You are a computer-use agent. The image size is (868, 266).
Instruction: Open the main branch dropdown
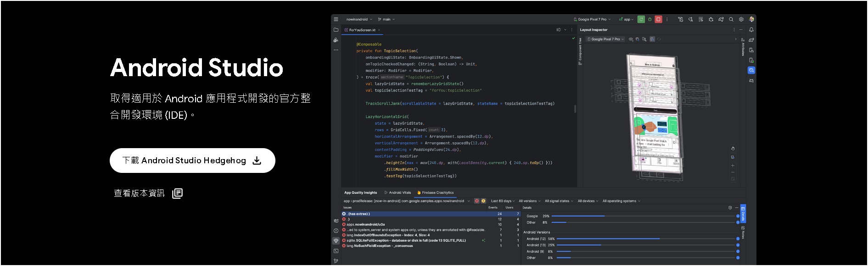point(386,19)
